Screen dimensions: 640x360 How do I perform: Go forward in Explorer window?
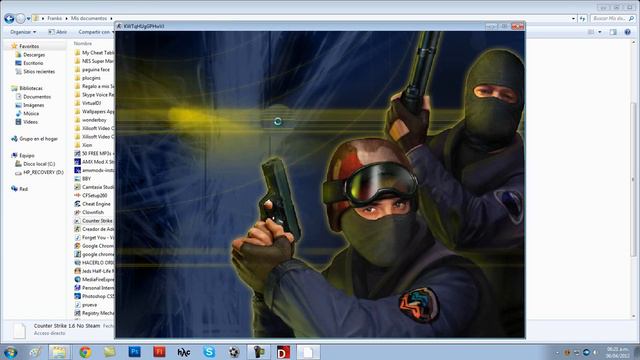coord(20,18)
